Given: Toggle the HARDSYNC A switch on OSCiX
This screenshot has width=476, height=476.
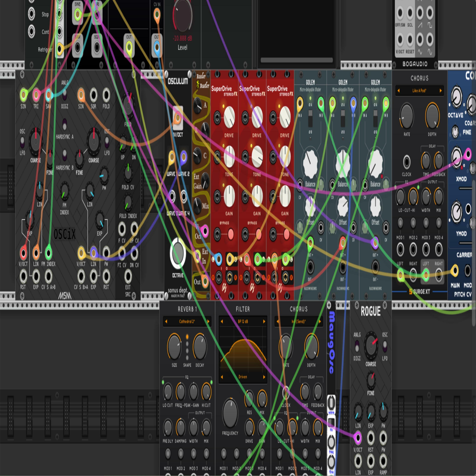Looking at the screenshot, I should [65, 125].
